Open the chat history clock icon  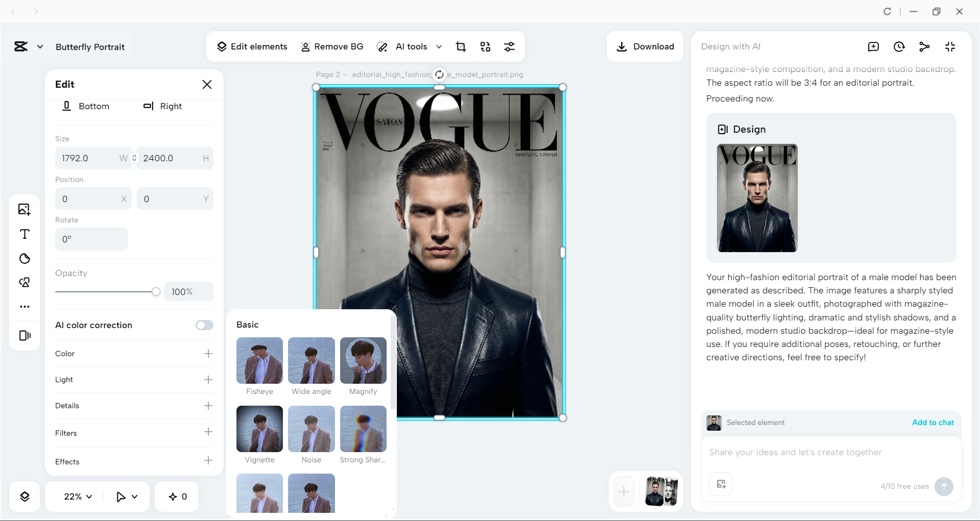tap(899, 47)
